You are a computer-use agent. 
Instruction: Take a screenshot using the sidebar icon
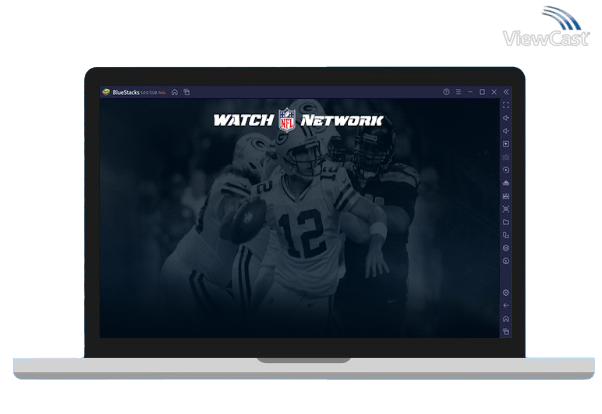click(506, 209)
